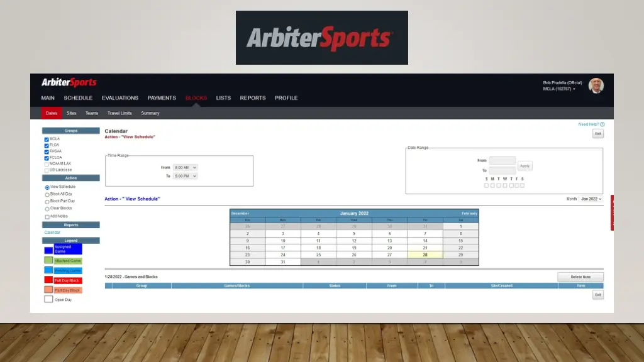The image size is (644, 362).
Task: Click the red feedback tab on right edge
Action: tap(612, 212)
